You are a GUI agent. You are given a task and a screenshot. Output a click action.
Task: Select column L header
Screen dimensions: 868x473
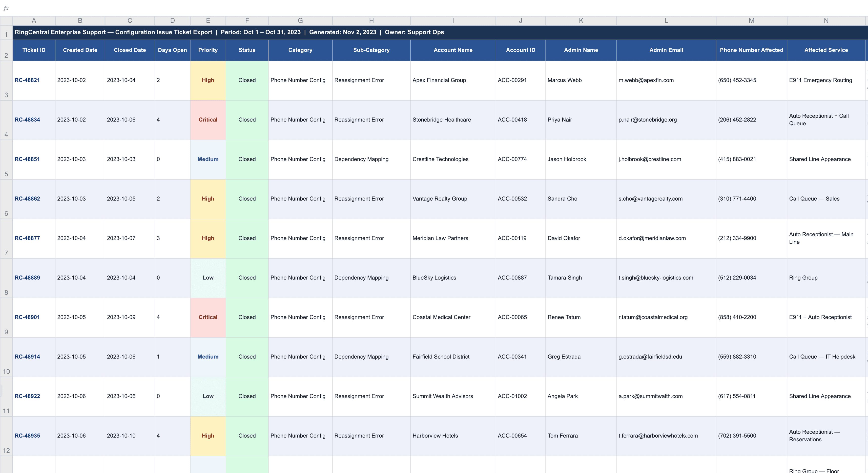pos(666,21)
